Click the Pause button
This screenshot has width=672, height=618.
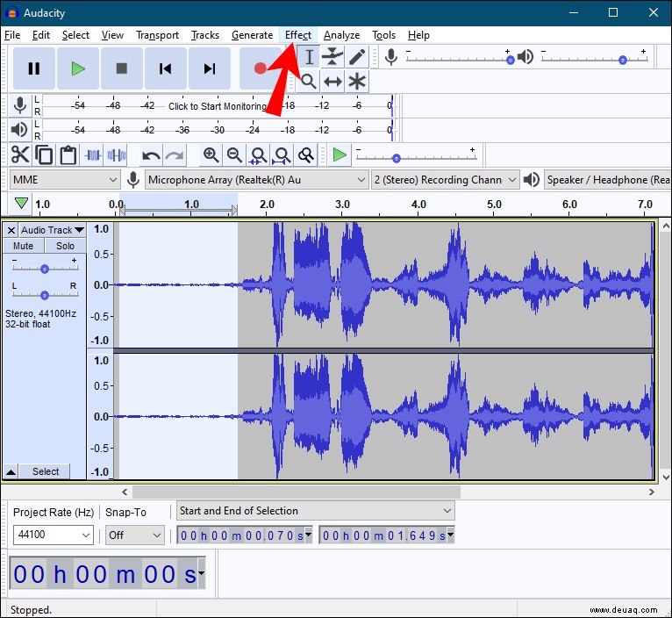click(x=34, y=68)
